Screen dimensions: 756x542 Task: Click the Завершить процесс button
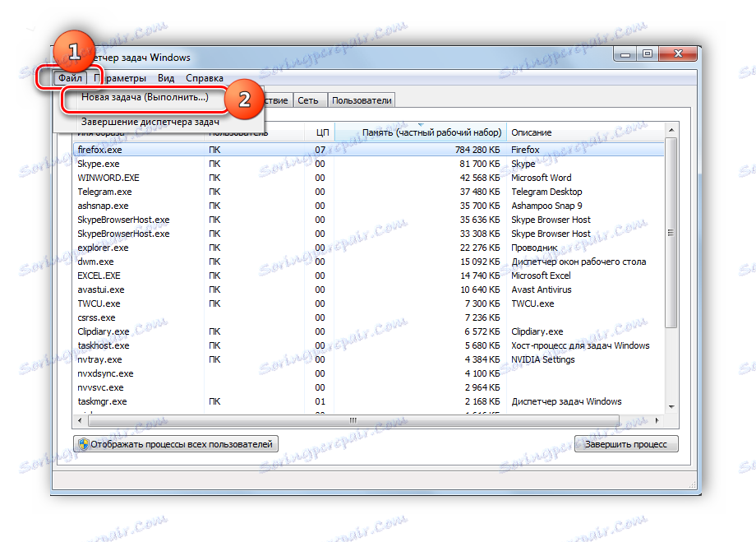pos(626,444)
